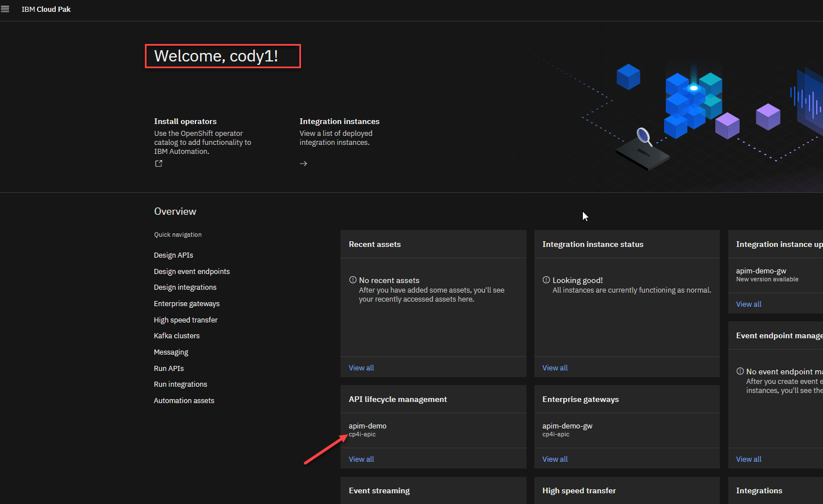Viewport: 823px width, 504px height.
Task: Click the arrow icon under Integration instances
Action: 303,163
